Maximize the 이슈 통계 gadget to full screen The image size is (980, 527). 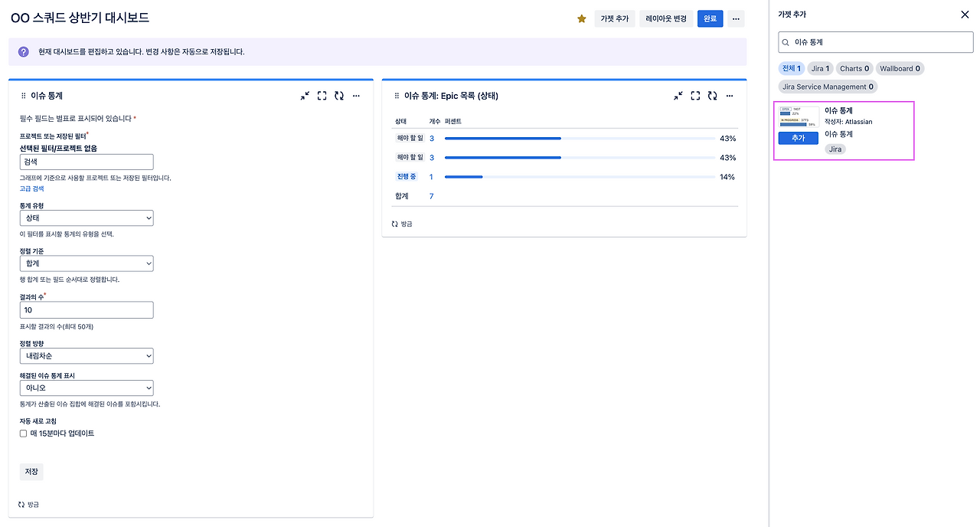pyautogui.click(x=322, y=96)
